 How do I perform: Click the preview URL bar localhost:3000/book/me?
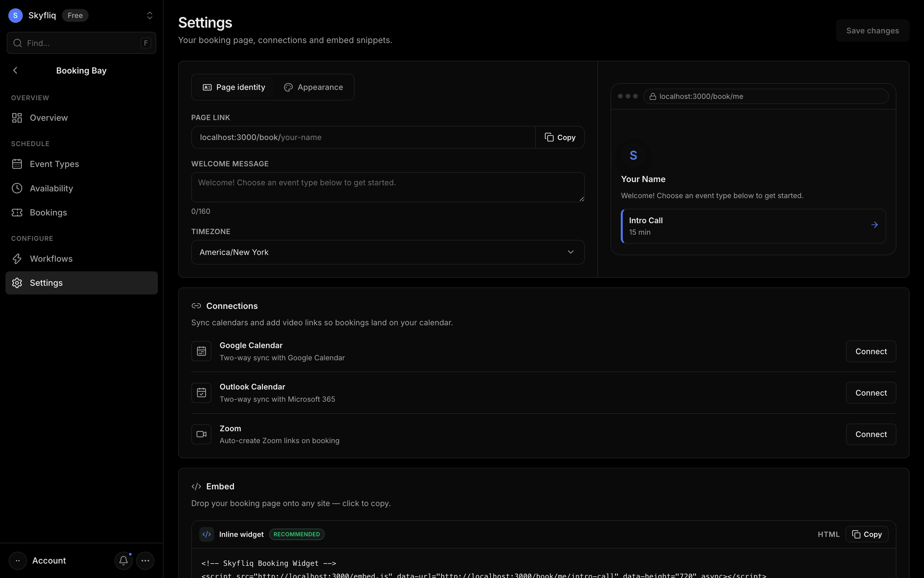[x=766, y=96]
